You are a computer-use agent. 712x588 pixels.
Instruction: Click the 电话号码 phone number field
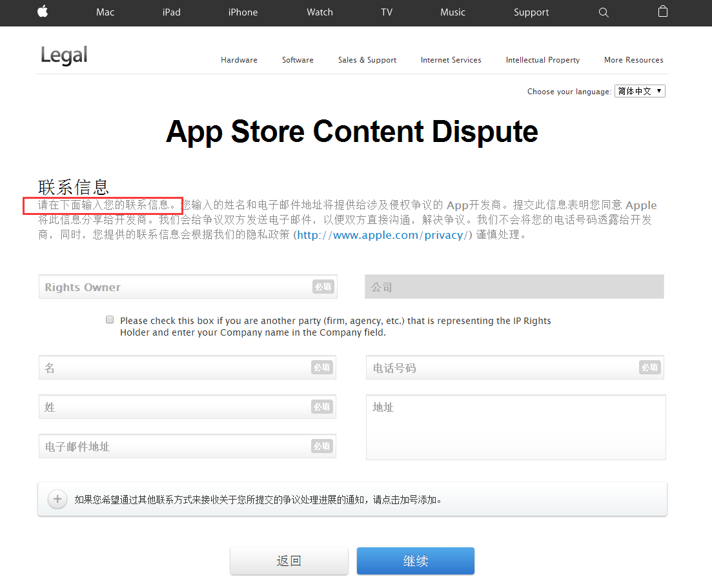point(515,367)
